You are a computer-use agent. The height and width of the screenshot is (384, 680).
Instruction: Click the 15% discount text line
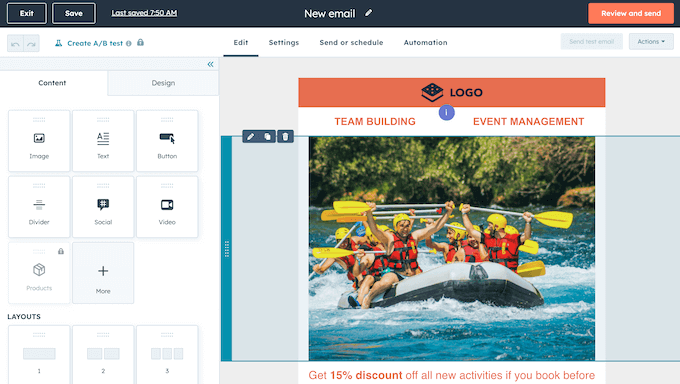451,375
